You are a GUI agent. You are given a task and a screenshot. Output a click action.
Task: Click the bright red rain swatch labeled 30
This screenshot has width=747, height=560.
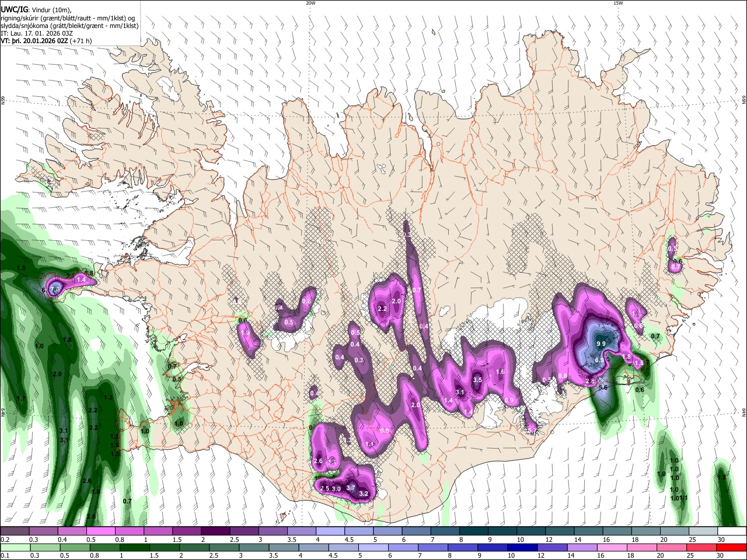pyautogui.click(x=732, y=547)
